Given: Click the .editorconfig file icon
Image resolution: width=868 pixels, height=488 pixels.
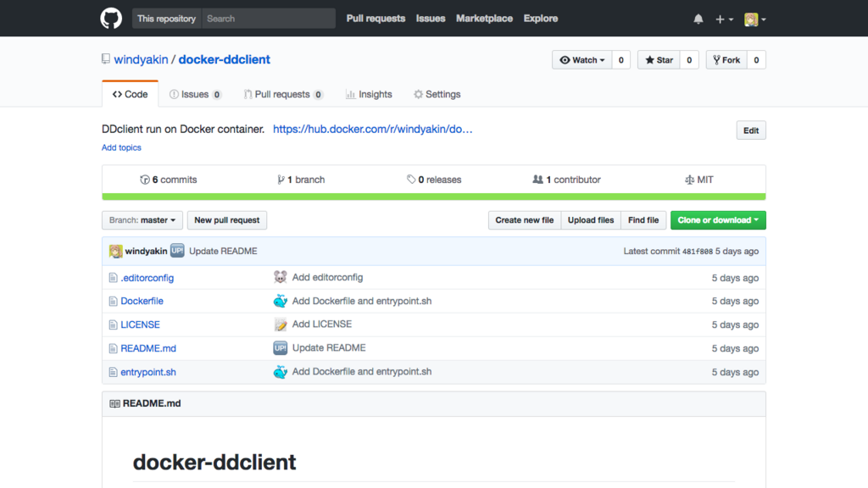Looking at the screenshot, I should [x=113, y=278].
